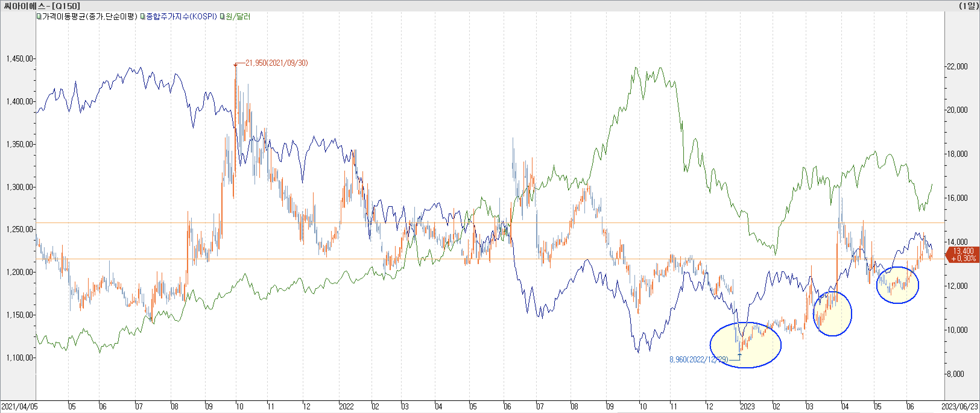Click the 2023/06/23 end date label

[959, 407]
